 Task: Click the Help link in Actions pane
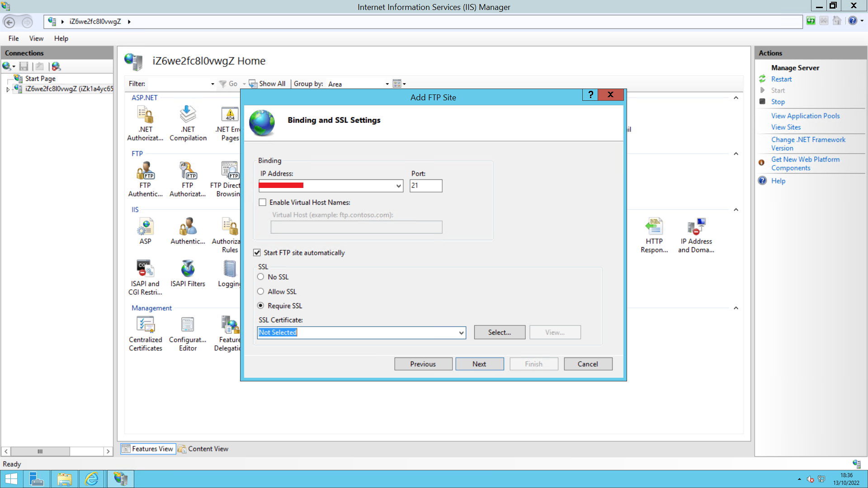[x=778, y=181]
